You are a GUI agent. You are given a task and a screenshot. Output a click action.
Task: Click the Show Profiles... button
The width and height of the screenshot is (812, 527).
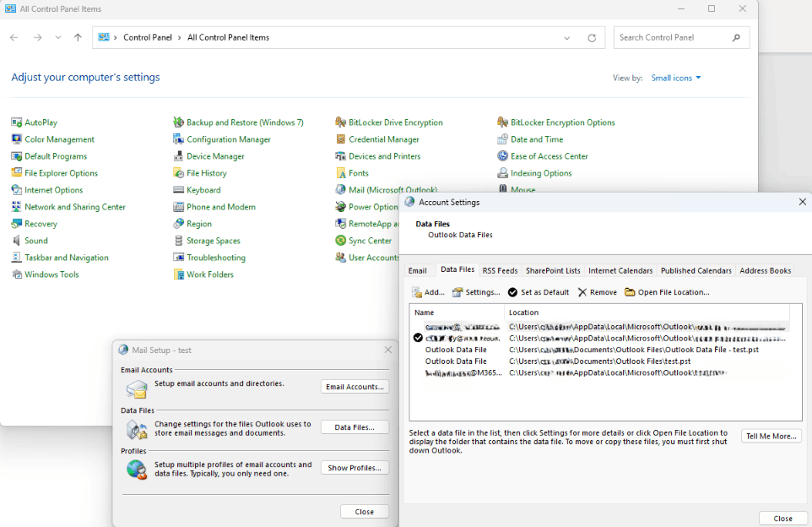click(355, 467)
